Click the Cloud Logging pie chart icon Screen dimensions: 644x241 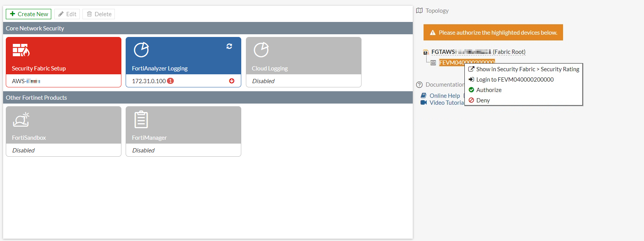point(261,50)
